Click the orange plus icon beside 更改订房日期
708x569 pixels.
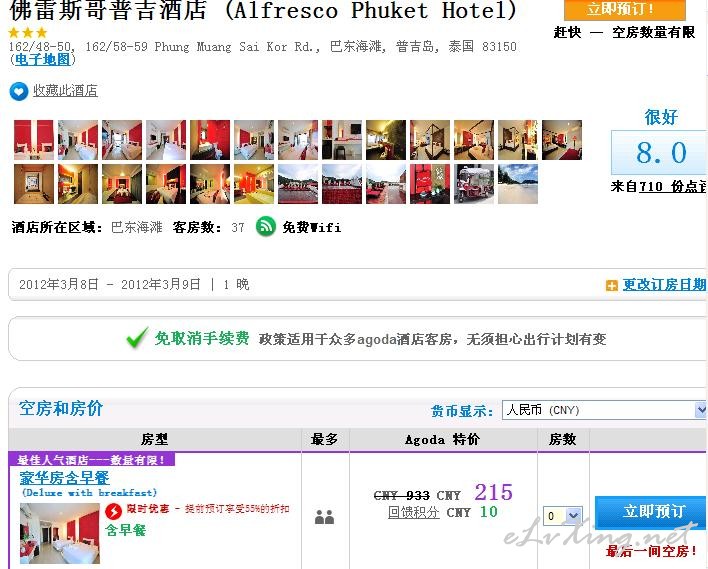pos(611,285)
